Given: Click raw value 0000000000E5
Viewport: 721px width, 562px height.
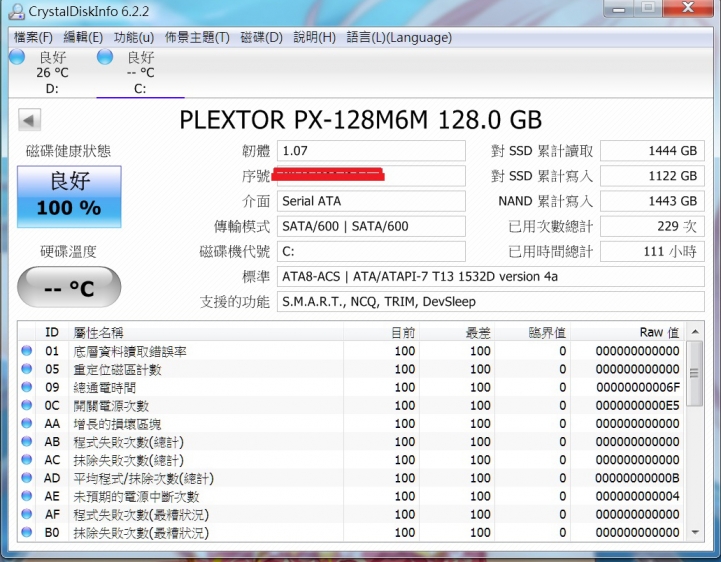Looking at the screenshot, I should pos(637,405).
